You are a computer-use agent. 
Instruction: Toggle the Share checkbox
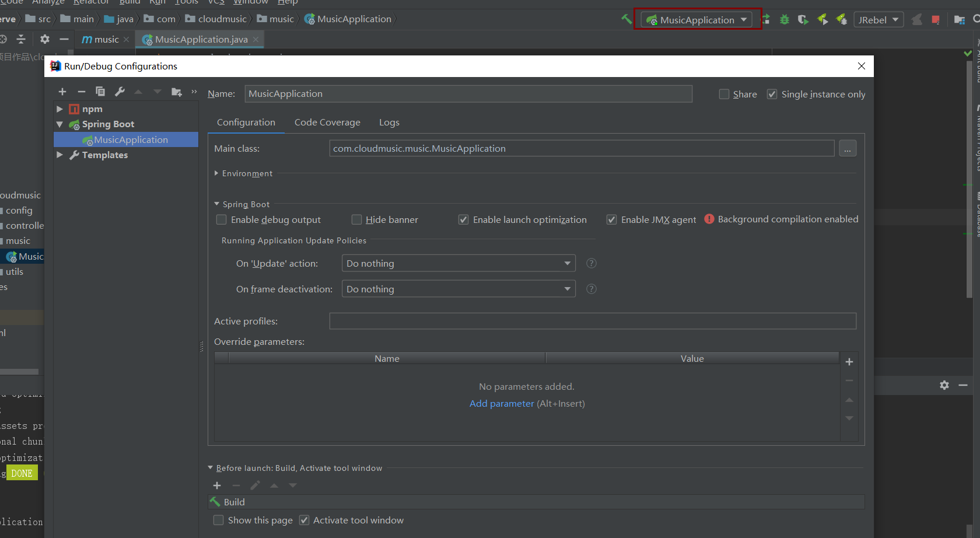[x=724, y=94]
